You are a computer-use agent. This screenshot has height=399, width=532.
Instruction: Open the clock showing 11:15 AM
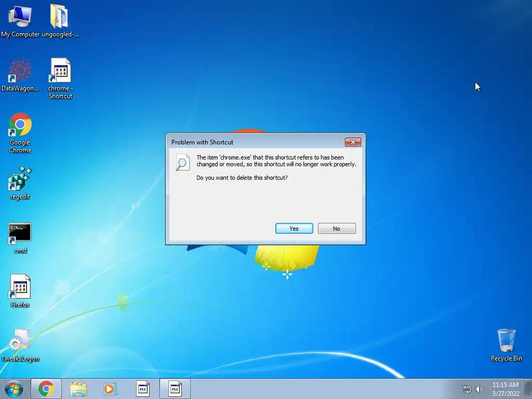[x=506, y=389]
